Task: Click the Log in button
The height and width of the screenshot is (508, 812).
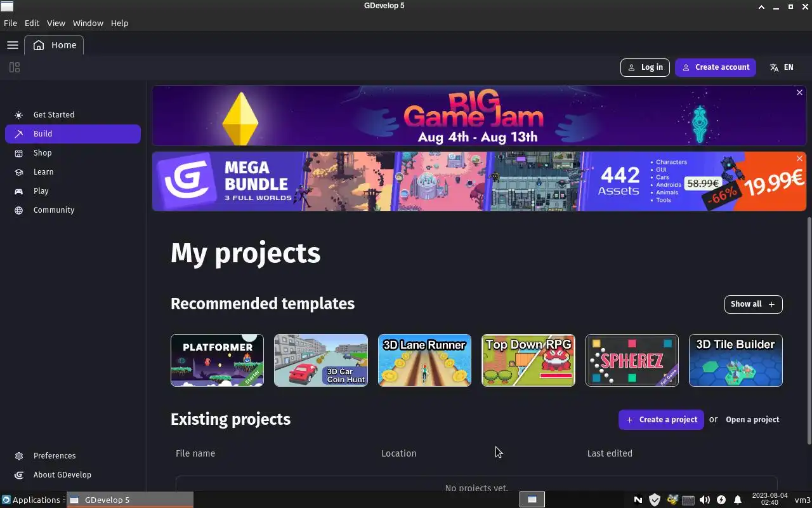Action: (645, 67)
